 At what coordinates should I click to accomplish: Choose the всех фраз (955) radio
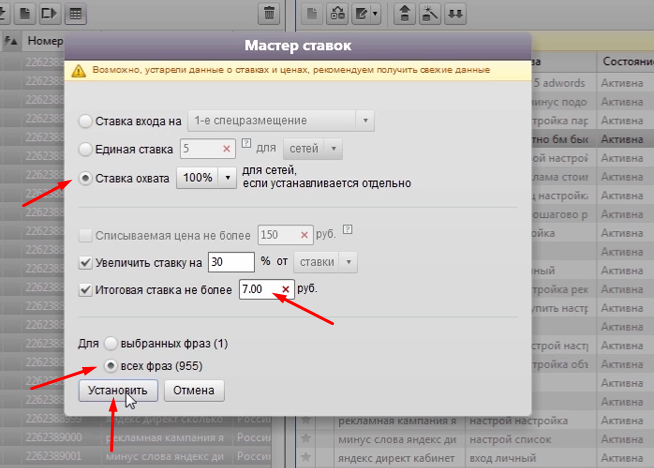pyautogui.click(x=111, y=366)
